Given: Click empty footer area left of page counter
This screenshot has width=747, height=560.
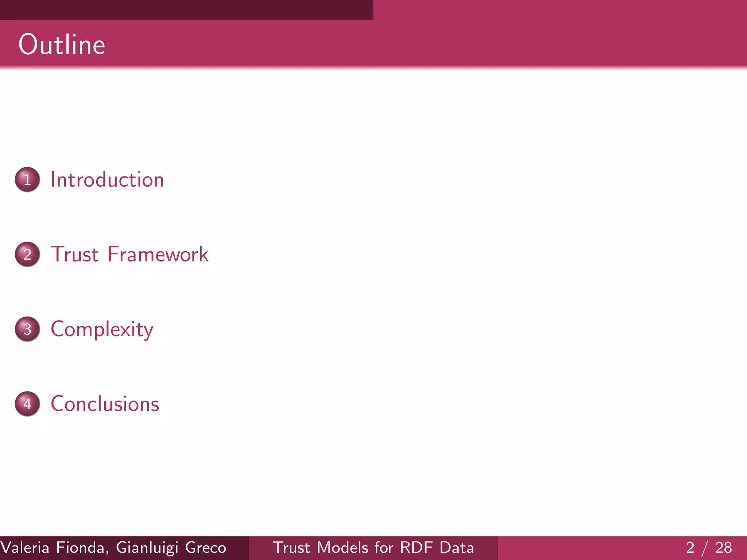Looking at the screenshot, I should pos(584,548).
